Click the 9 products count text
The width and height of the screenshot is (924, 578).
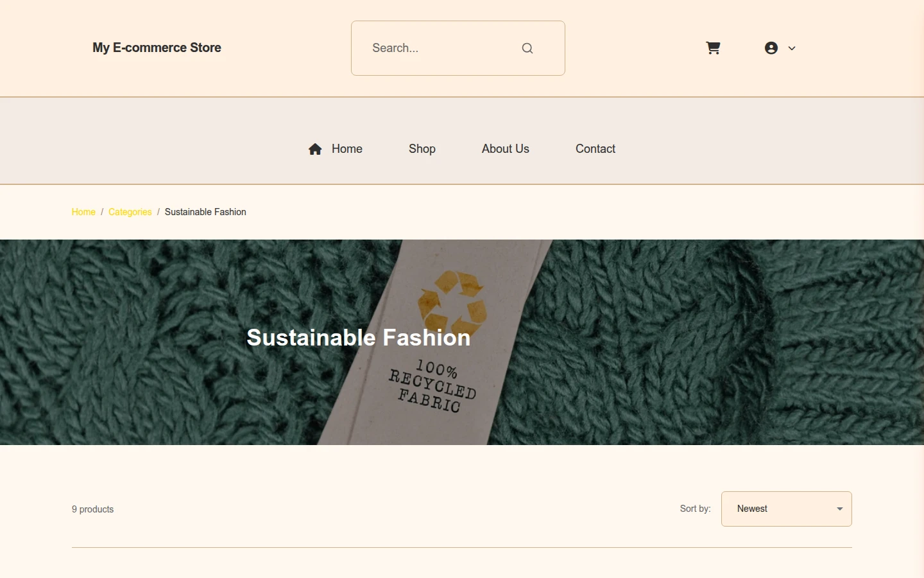[x=93, y=509]
